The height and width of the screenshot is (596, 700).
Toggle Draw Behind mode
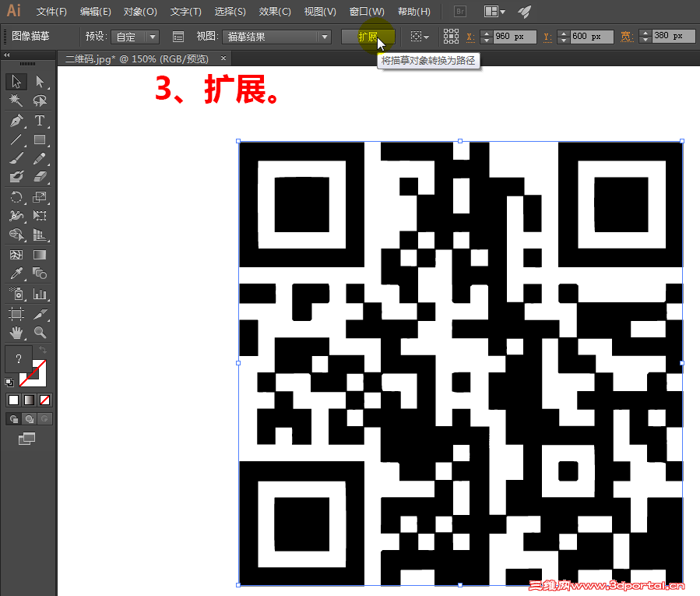(29, 418)
